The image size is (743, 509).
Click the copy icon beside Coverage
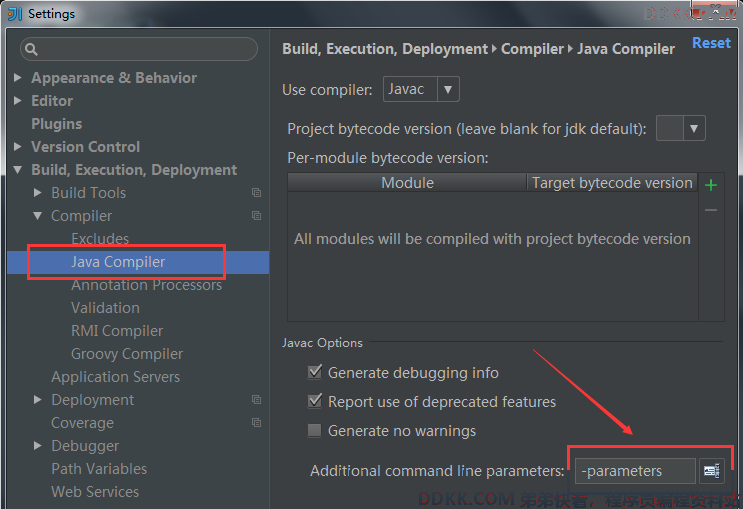[256, 422]
